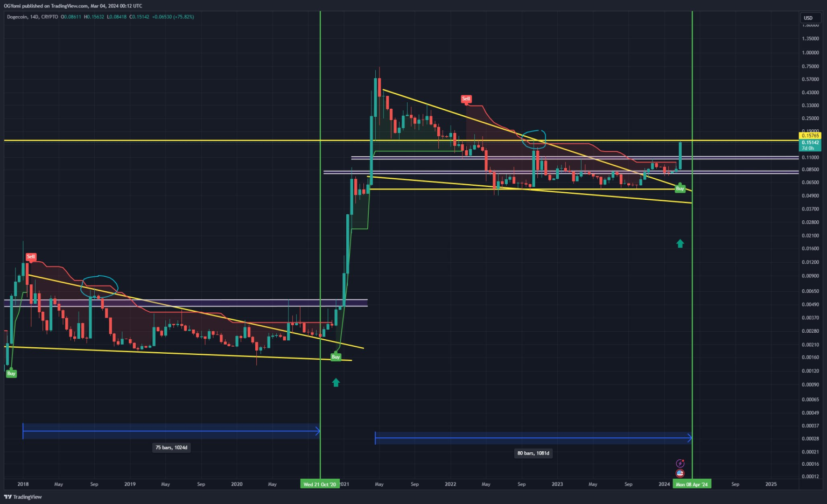Click the green up arrow under the Oct 2020 line
Image resolution: width=827 pixels, height=504 pixels.
335,382
